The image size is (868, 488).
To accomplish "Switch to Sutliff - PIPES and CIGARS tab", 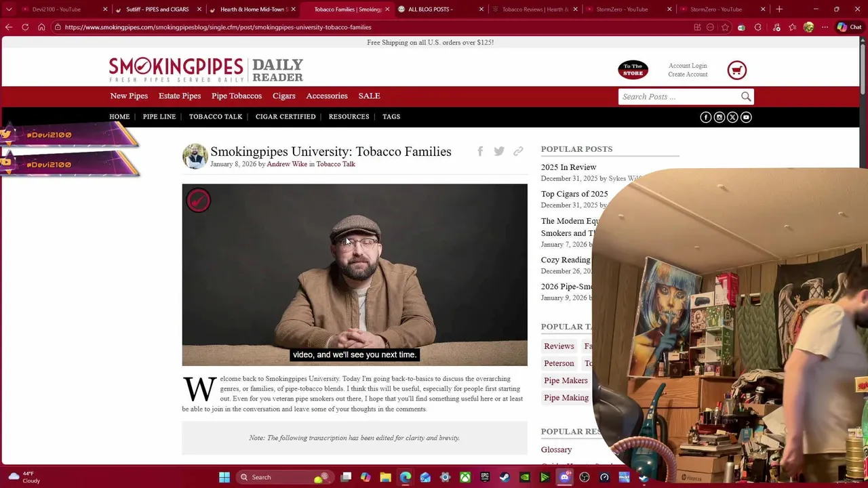I will click(157, 9).
